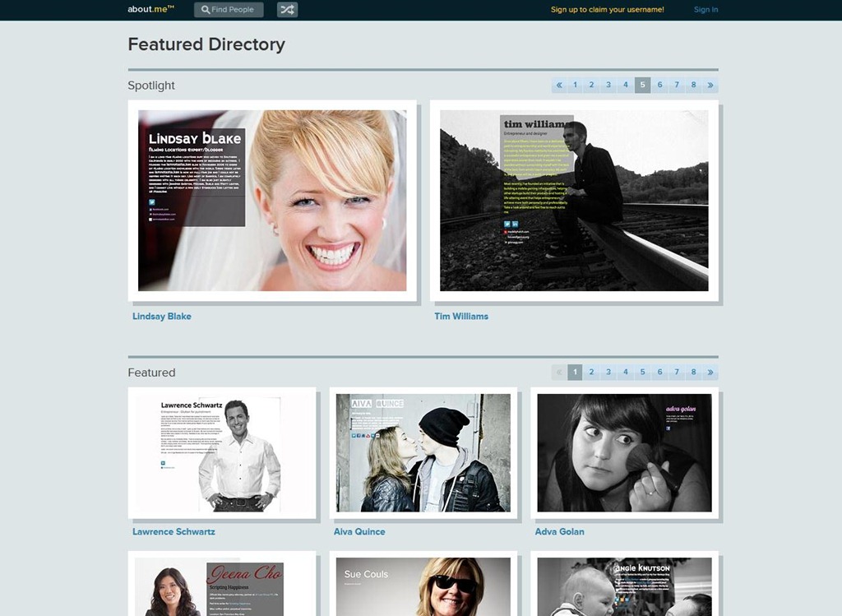Screen dimensions: 842x616
Task: View the Lawrence Schwartz profile thumbnail
Action: [x=222, y=453]
